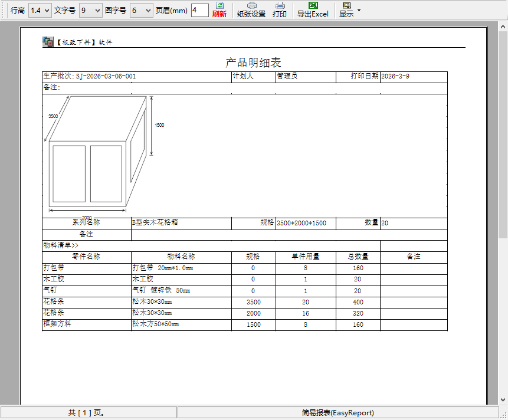Click the vertical scrollbar track
The width and height of the screenshot is (508, 420).
(503, 295)
